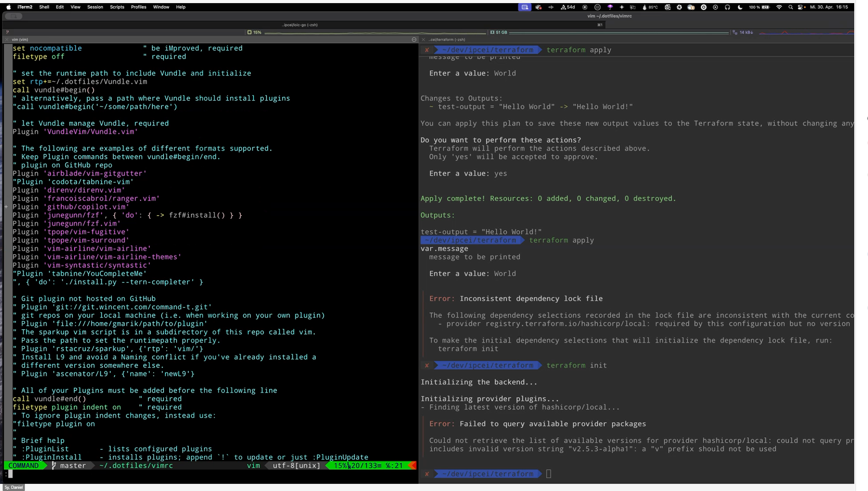The width and height of the screenshot is (868, 491).
Task: Click 'Apply complete!' green message in terraform pane
Action: coord(453,199)
